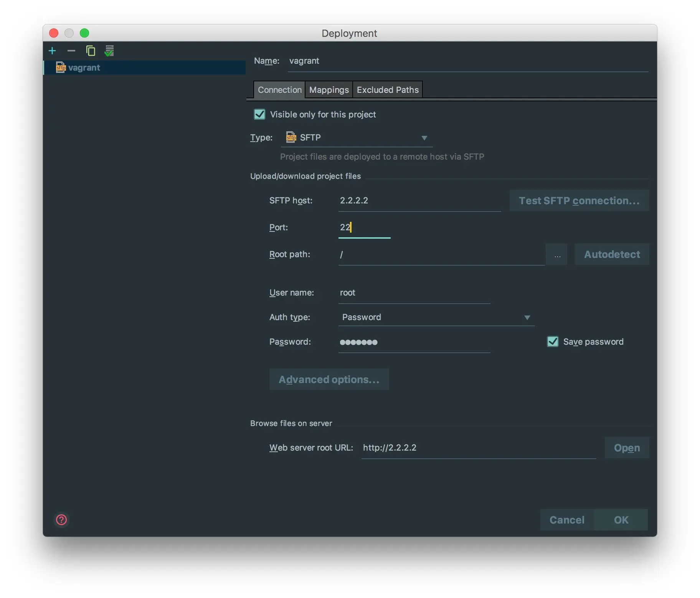The width and height of the screenshot is (700, 598).
Task: Click the browse ellipsis button for Root path
Action: tap(557, 254)
